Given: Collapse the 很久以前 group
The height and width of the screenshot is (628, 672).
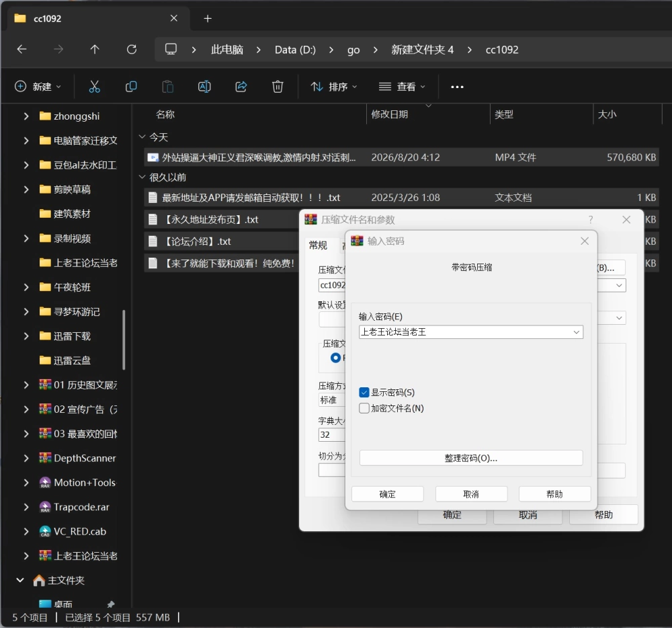Looking at the screenshot, I should [142, 177].
